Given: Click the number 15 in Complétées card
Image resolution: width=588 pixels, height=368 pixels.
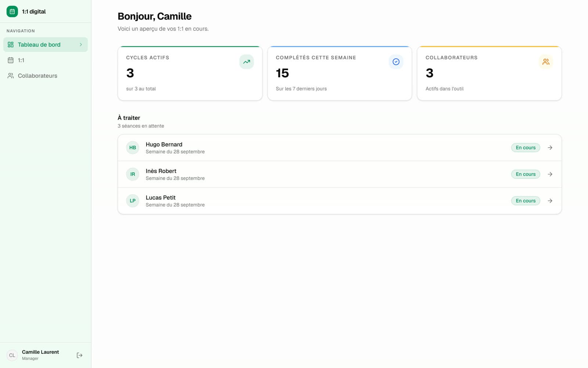Looking at the screenshot, I should click(282, 73).
